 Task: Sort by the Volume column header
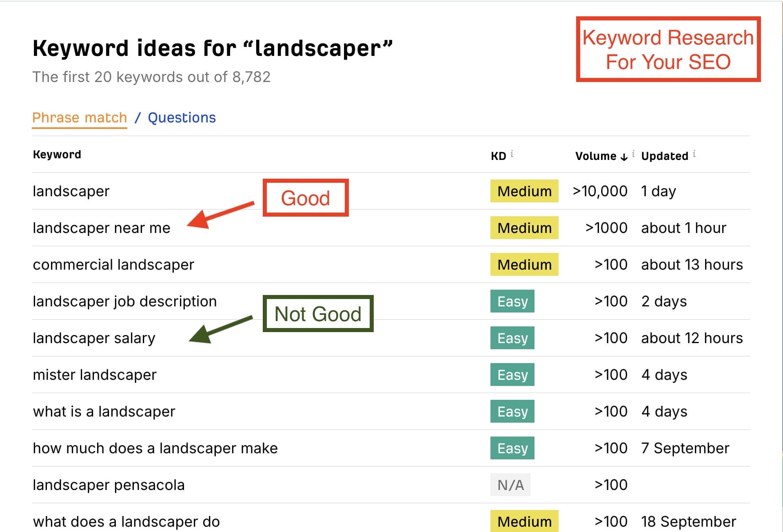coord(596,156)
